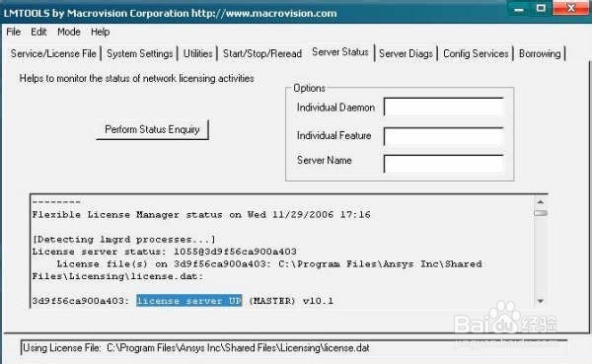Screen dimensions: 592x364
Task: Click the status log scroll up arrow
Action: click(x=541, y=202)
